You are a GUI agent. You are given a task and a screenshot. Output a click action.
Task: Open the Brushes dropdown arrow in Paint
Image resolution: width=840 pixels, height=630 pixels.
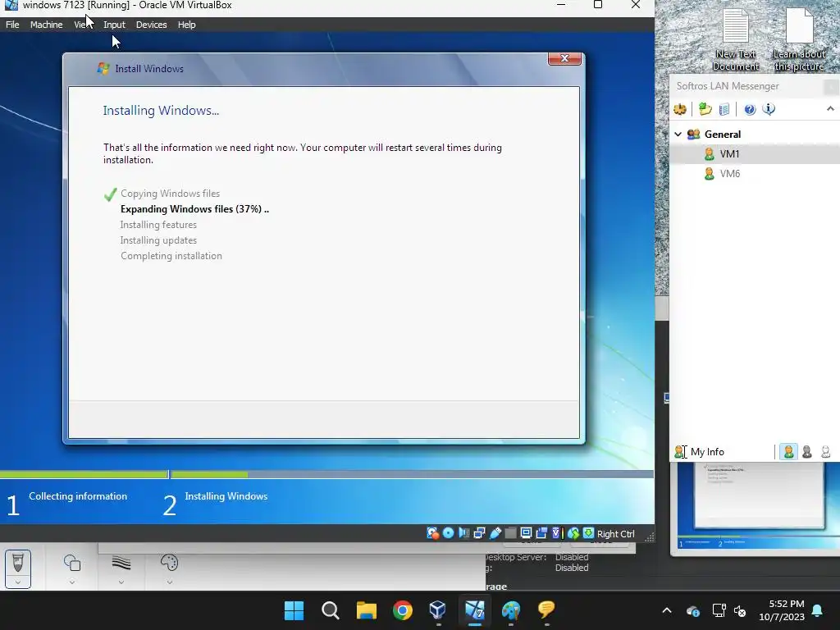click(x=18, y=582)
